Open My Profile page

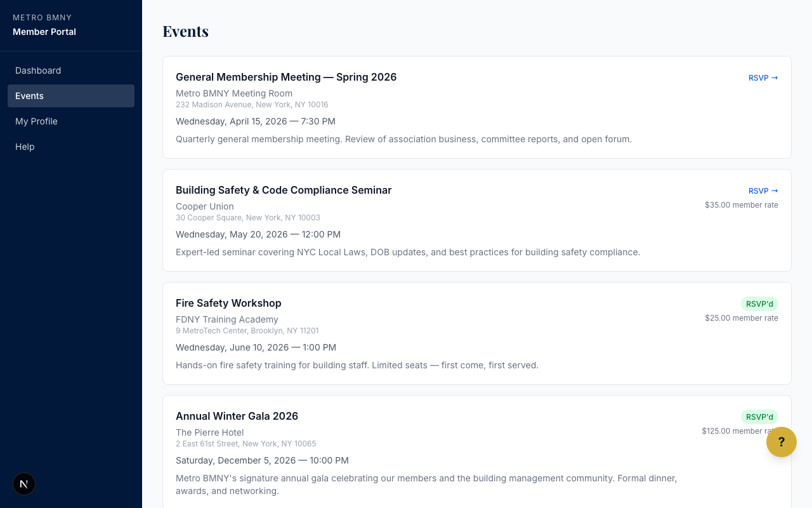pyautogui.click(x=36, y=121)
